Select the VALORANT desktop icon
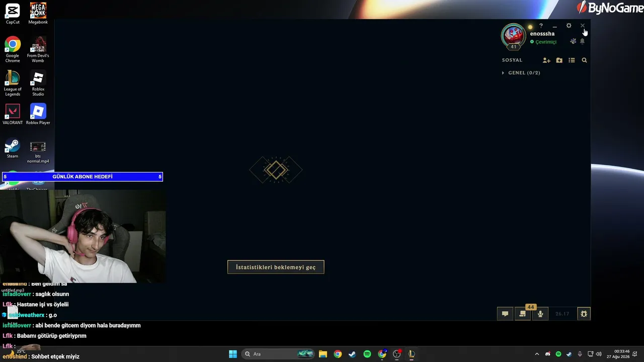 13,115
